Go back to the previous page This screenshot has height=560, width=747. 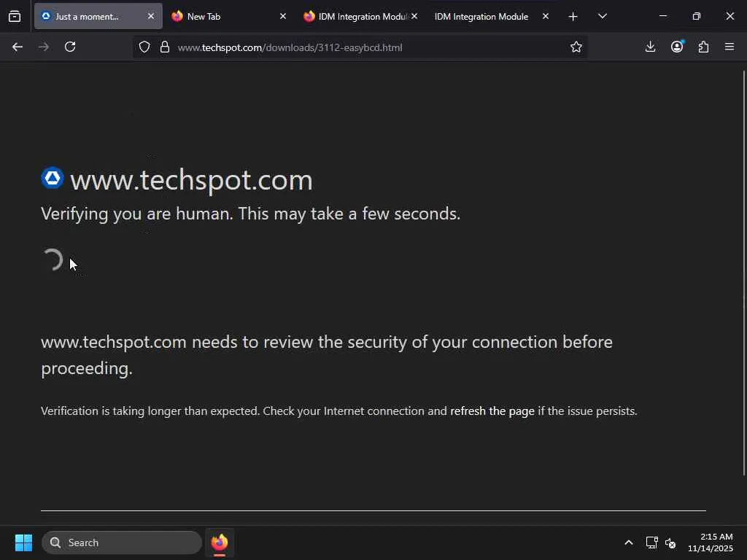pyautogui.click(x=18, y=47)
